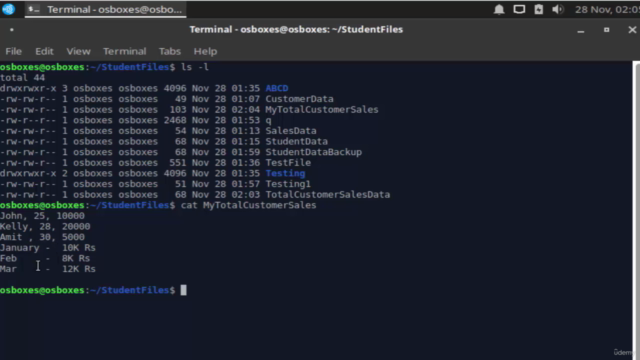Open the Edit menu

coord(44,51)
